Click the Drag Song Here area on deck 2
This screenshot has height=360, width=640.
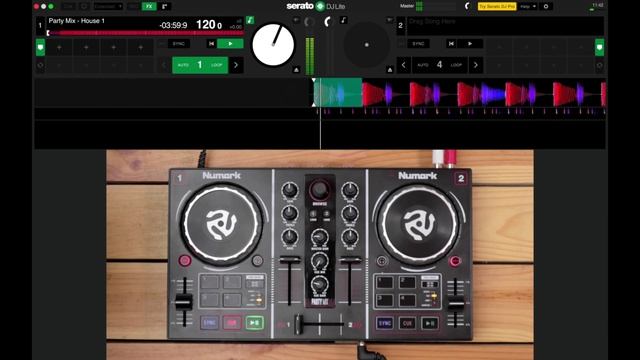click(505, 26)
